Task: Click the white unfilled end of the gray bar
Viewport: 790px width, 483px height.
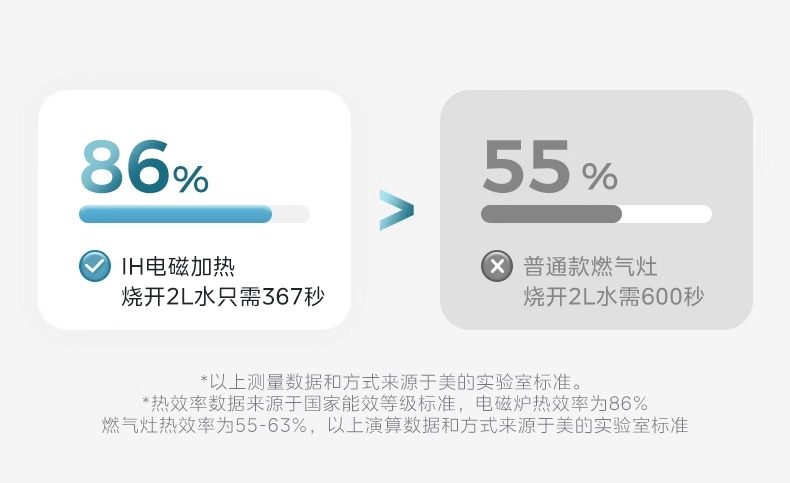Action: pos(667,214)
